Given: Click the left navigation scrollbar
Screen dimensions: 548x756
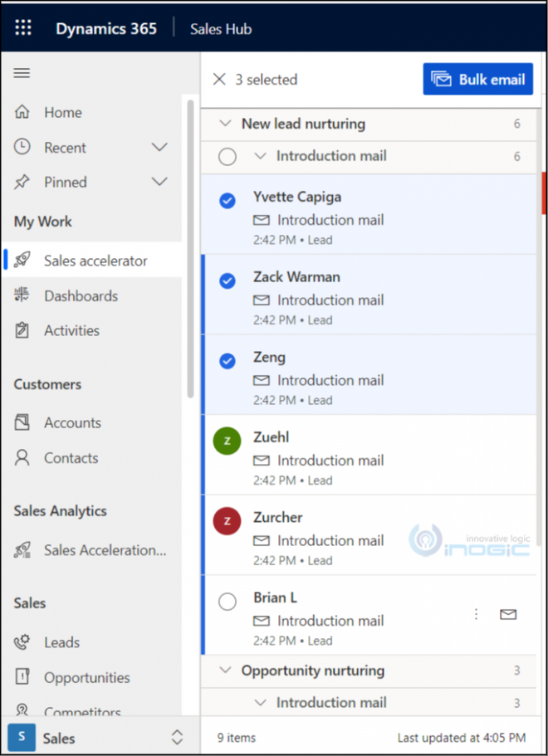Looking at the screenshot, I should click(190, 248).
